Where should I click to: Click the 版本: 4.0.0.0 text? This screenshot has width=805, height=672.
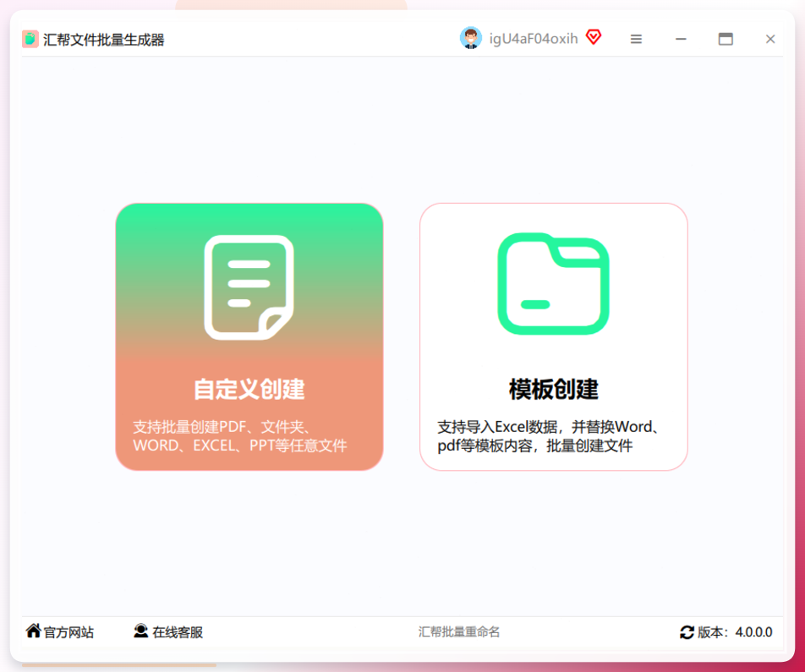pos(735,632)
